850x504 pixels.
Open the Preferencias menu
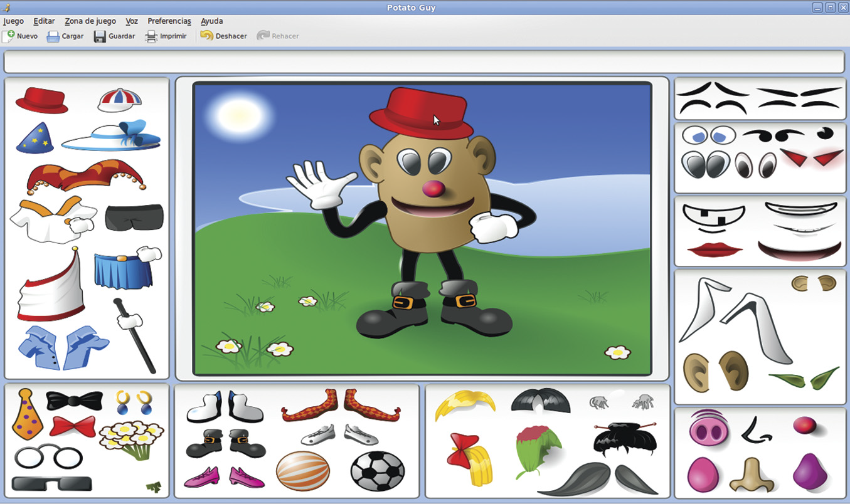[x=169, y=21]
